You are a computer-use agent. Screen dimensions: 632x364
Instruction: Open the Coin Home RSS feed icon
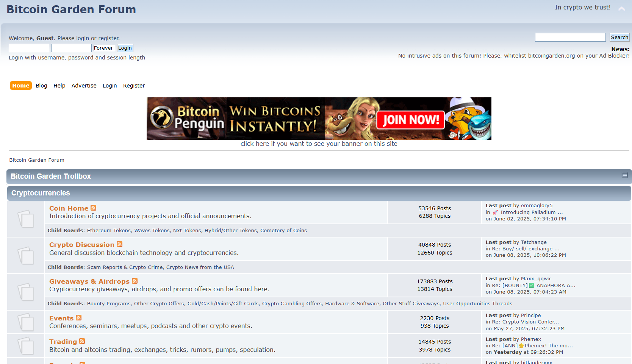tap(94, 208)
